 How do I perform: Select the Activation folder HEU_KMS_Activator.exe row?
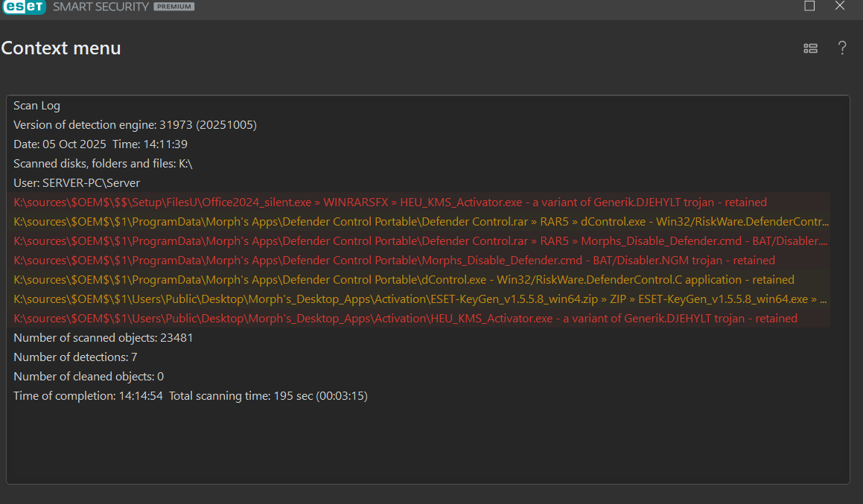coord(405,319)
